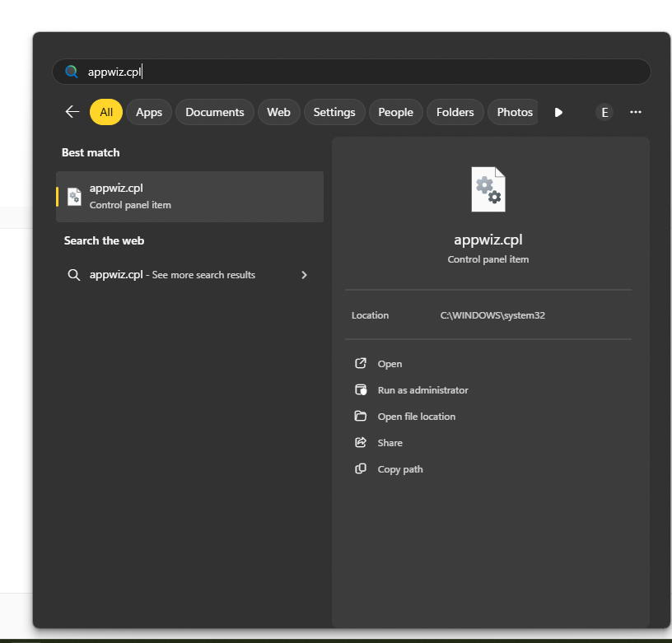The image size is (672, 643).
Task: Select Open file location
Action: [x=416, y=417]
